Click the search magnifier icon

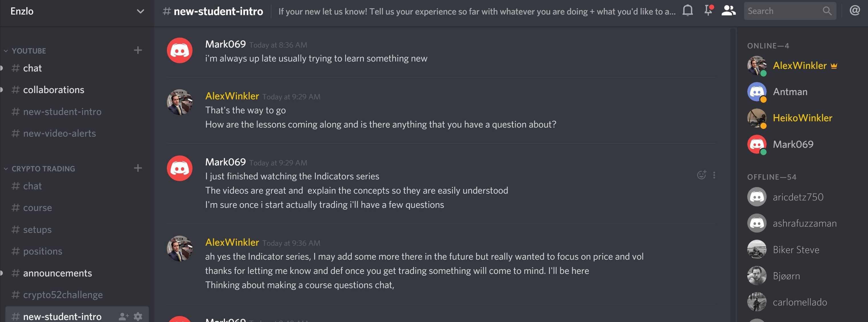(827, 11)
